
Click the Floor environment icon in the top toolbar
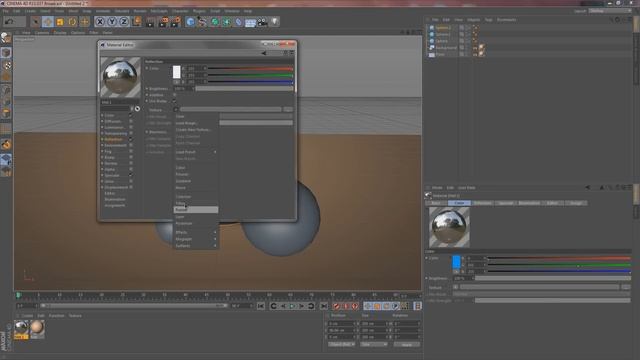pos(250,22)
